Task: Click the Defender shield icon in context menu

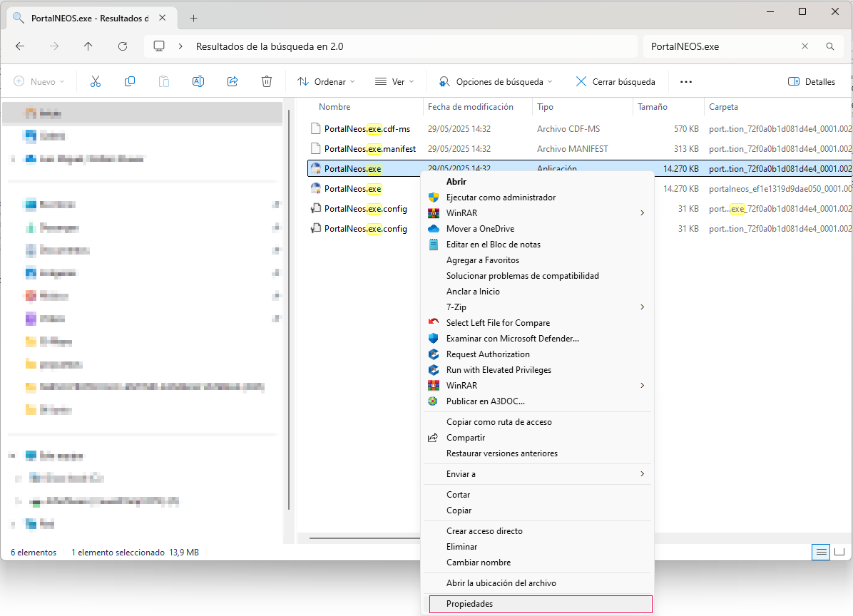Action: 434,339
